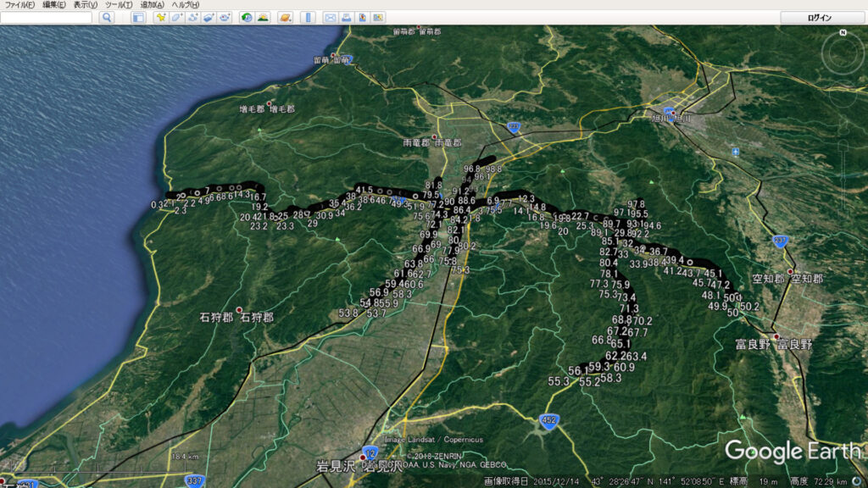868x488 pixels.
Task: Select the add placemark tool
Action: (160, 17)
